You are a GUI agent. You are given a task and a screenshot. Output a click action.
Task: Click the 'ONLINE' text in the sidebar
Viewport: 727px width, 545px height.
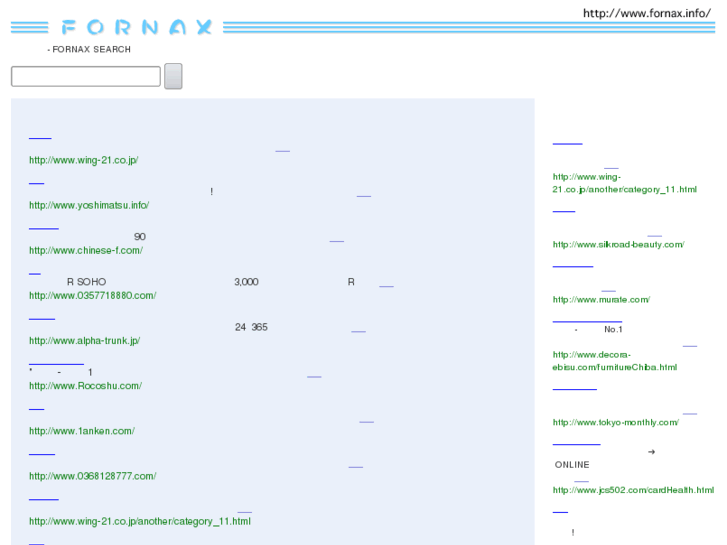(572, 465)
